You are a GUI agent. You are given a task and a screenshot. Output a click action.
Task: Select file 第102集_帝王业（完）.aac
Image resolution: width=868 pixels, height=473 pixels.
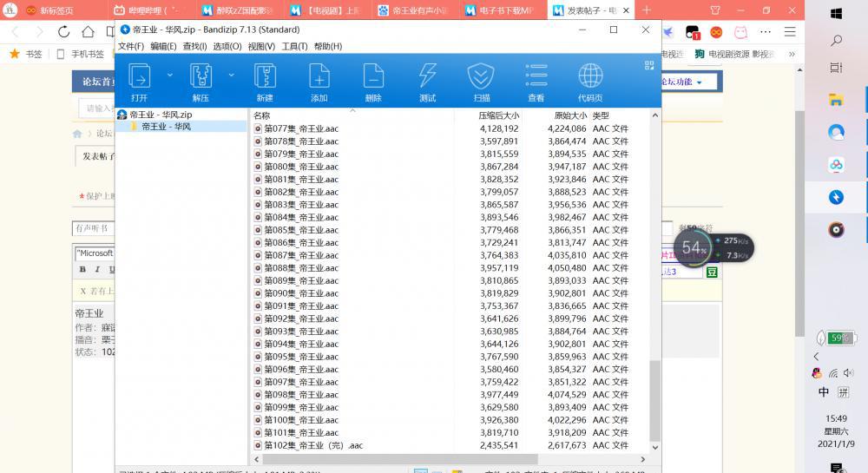(313, 445)
